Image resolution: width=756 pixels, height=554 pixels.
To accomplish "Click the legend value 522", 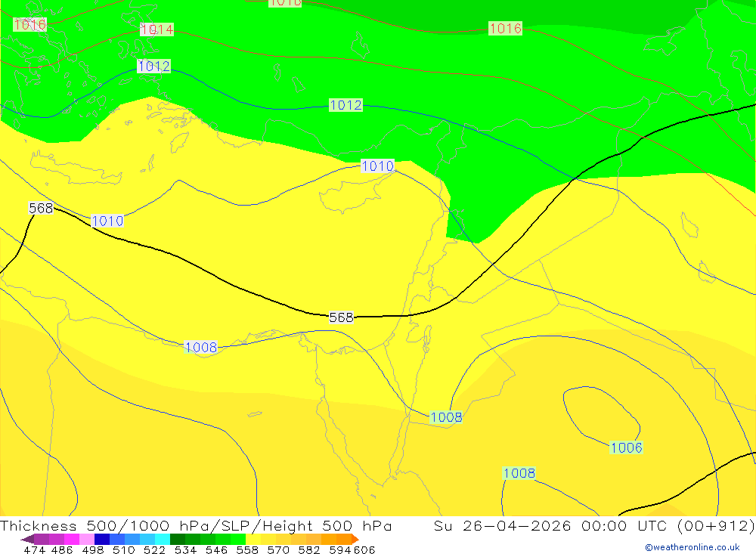I will click(154, 549).
